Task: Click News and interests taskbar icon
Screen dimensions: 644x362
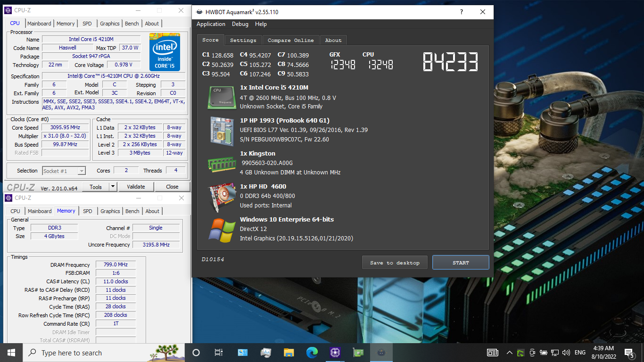Action: (x=493, y=353)
